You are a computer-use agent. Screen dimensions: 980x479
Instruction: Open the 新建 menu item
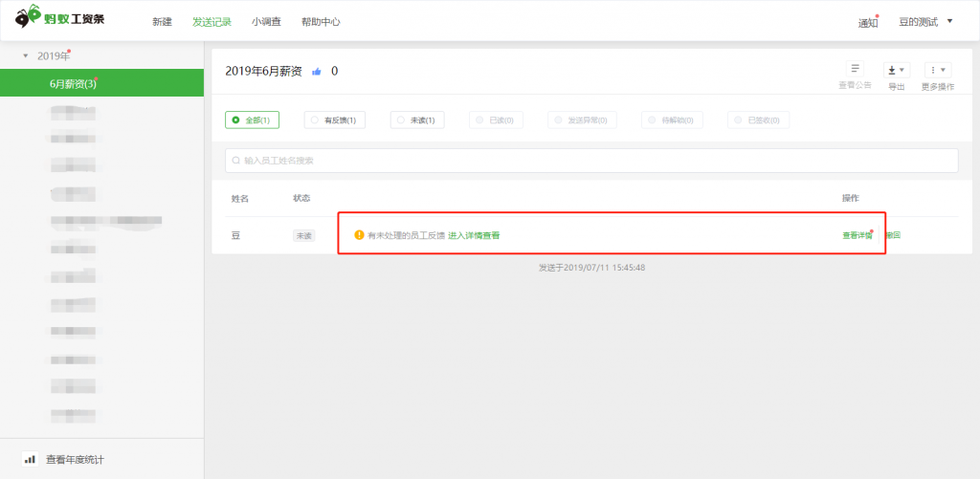coord(162,22)
